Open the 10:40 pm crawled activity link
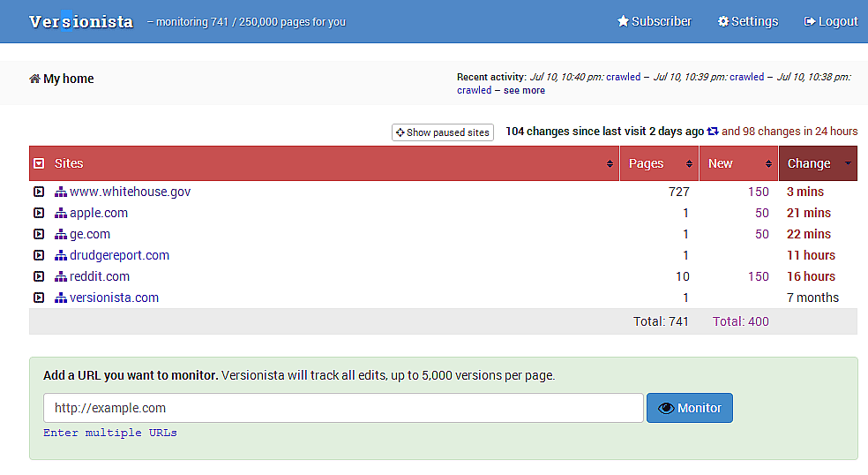 (624, 77)
